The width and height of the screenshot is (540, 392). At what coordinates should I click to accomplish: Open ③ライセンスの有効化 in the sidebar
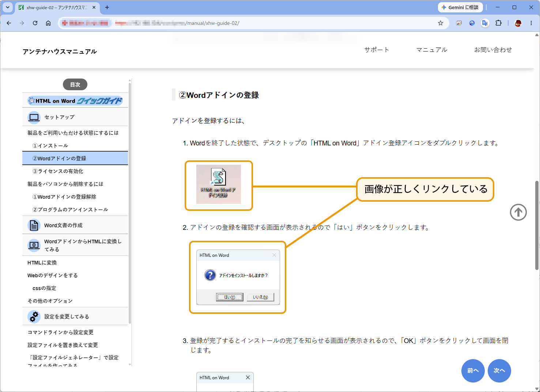[x=58, y=171]
